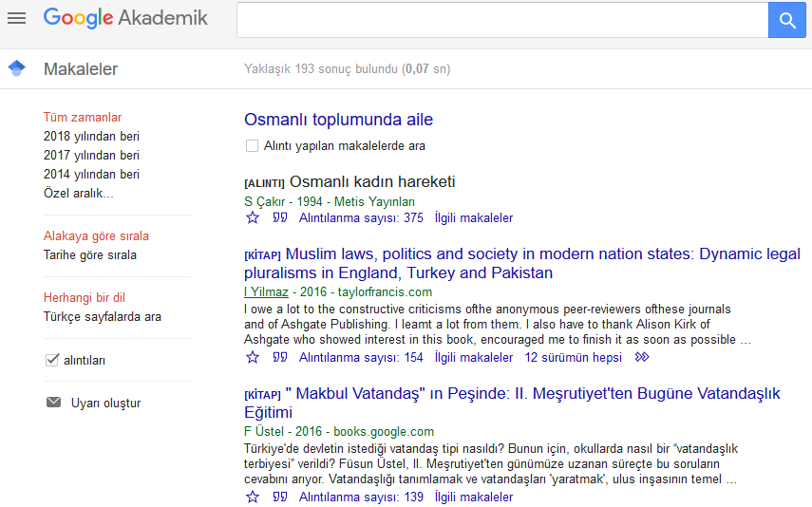Cite Osmanlı kadın hareketi using quote icon

(280, 218)
